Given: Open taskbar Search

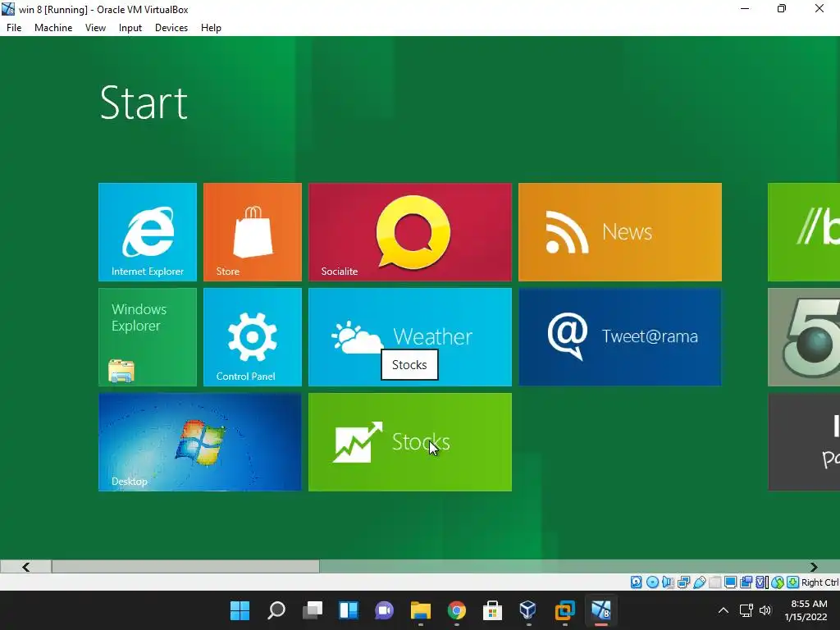Looking at the screenshot, I should click(276, 610).
